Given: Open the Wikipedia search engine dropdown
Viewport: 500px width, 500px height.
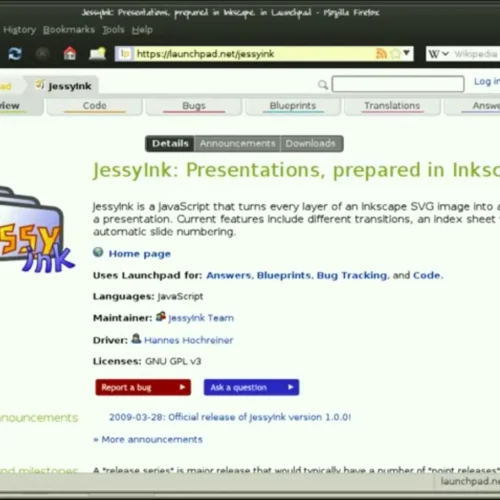Looking at the screenshot, I should [x=438, y=54].
